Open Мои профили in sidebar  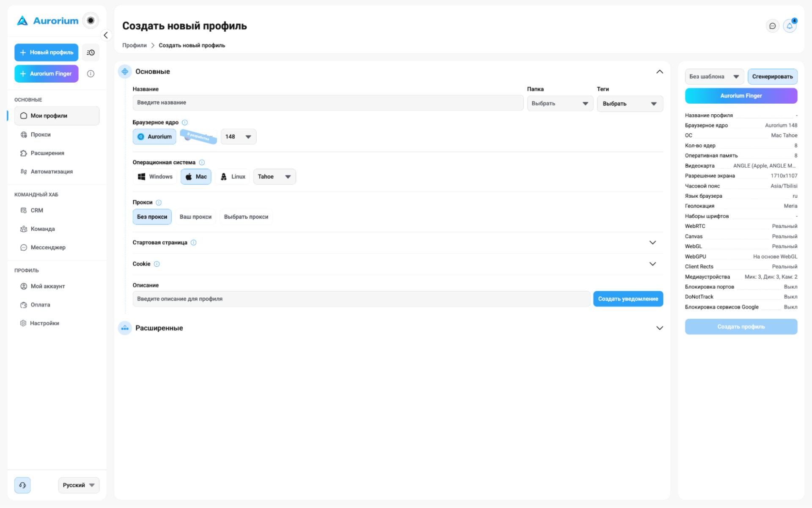[x=57, y=116]
